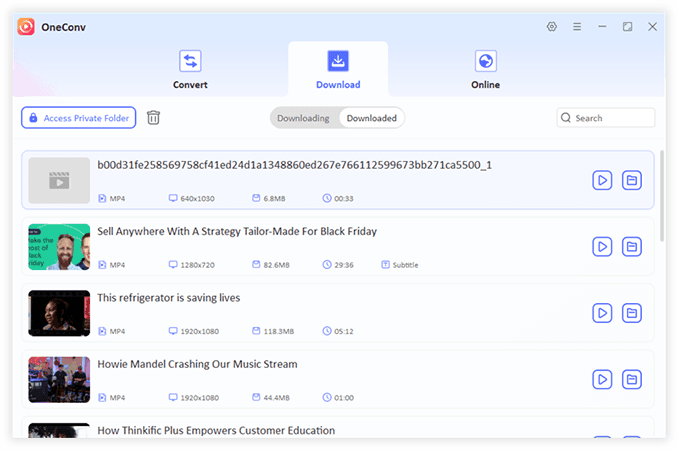Select title 'This refrigerator is saving lives'

pos(169,298)
